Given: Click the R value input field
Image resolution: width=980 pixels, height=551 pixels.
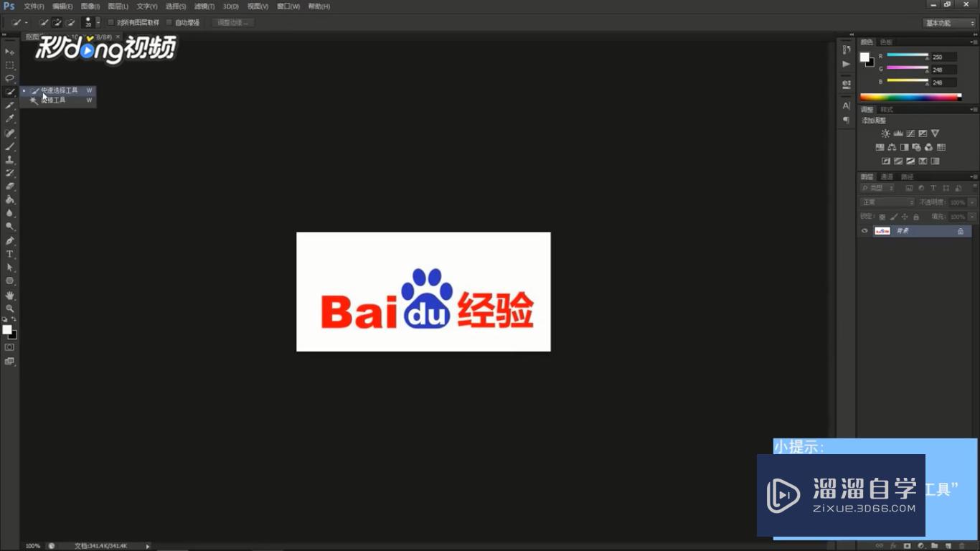Looking at the screenshot, I should (945, 57).
